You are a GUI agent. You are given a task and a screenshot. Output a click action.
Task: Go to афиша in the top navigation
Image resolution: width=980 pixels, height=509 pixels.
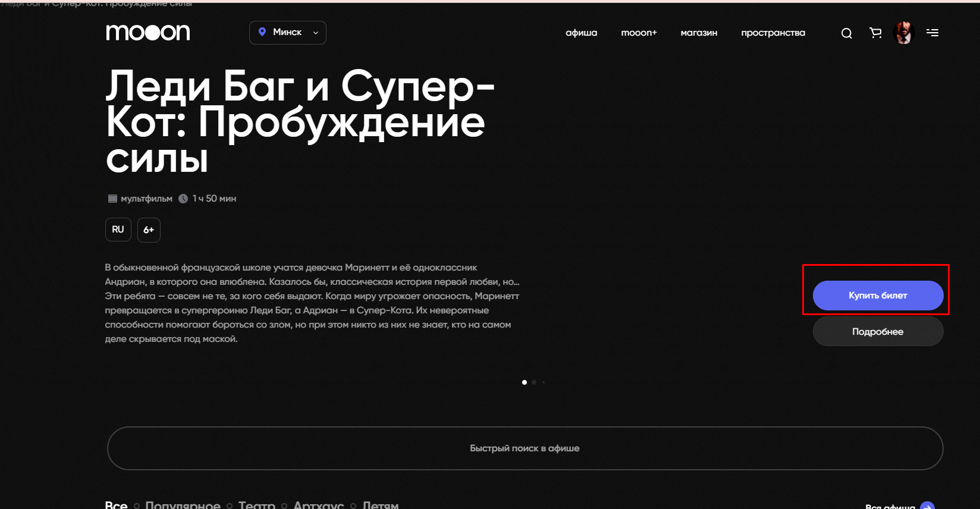pyautogui.click(x=582, y=33)
